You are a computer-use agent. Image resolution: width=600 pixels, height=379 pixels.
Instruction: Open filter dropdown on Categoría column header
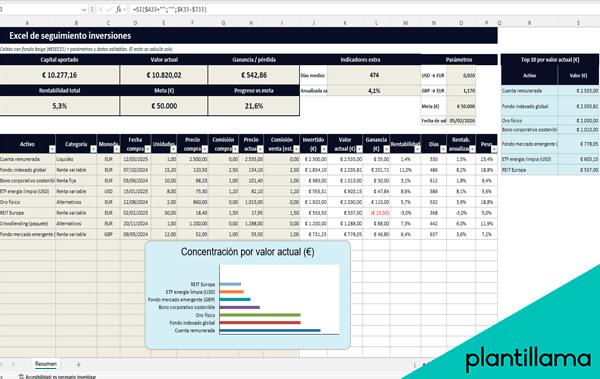(x=93, y=149)
